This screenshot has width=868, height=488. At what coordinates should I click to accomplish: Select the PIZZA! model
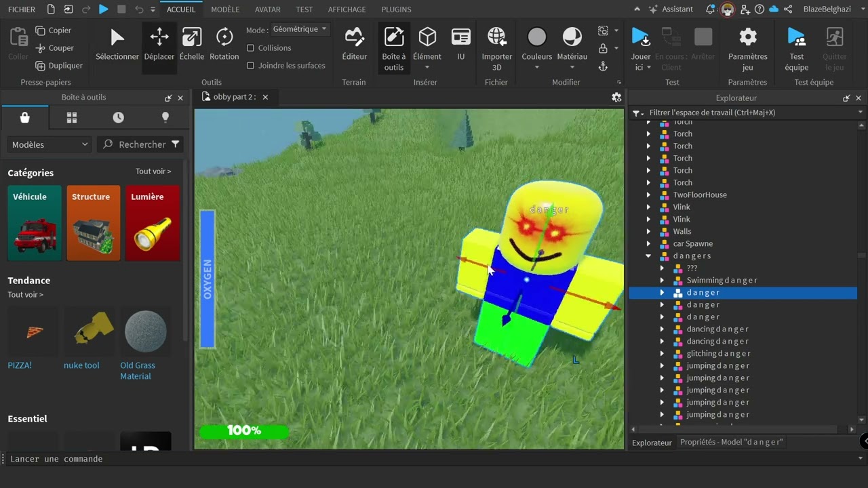pos(34,338)
